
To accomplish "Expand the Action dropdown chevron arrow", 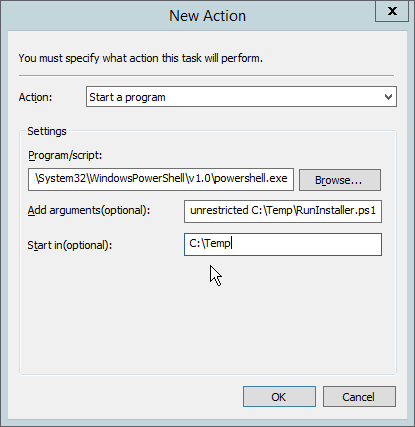I will pos(388,97).
